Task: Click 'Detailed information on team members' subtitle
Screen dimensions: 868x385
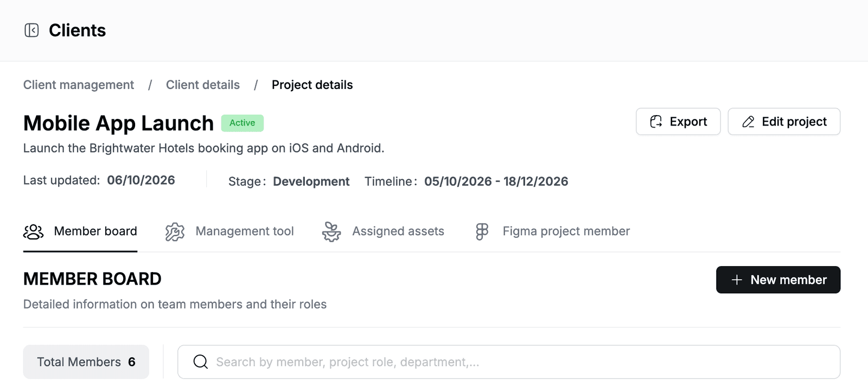Action: point(175,304)
